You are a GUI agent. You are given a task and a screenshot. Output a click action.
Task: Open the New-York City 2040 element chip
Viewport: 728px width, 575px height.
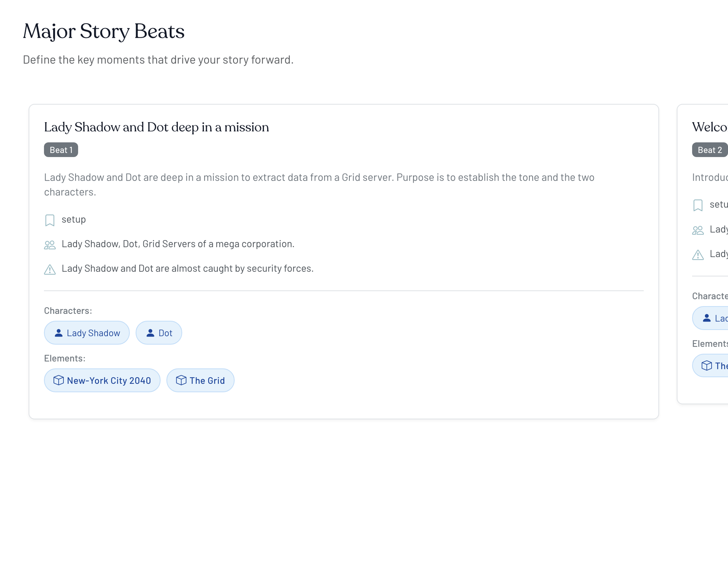pyautogui.click(x=102, y=380)
